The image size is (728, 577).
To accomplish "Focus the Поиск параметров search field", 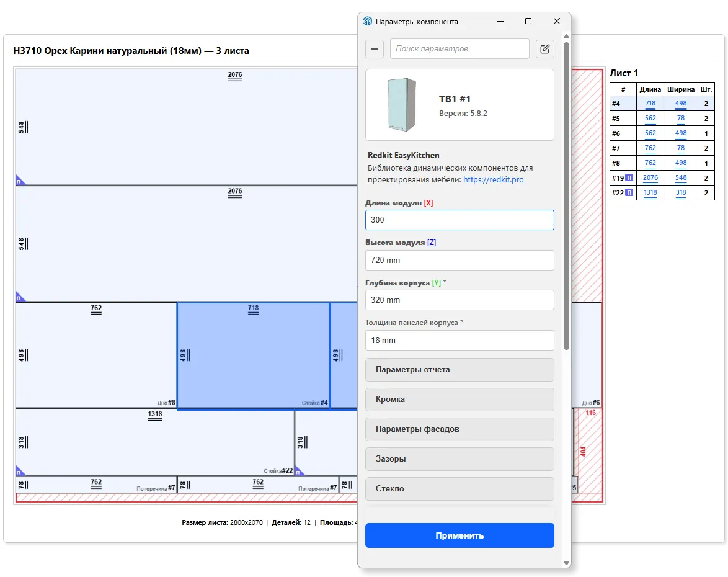I will [459, 49].
